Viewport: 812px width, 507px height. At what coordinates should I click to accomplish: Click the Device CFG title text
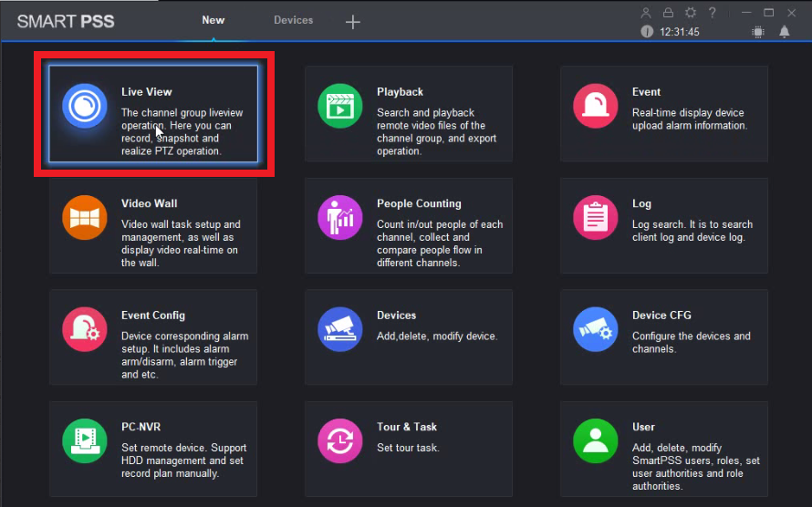[661, 316]
